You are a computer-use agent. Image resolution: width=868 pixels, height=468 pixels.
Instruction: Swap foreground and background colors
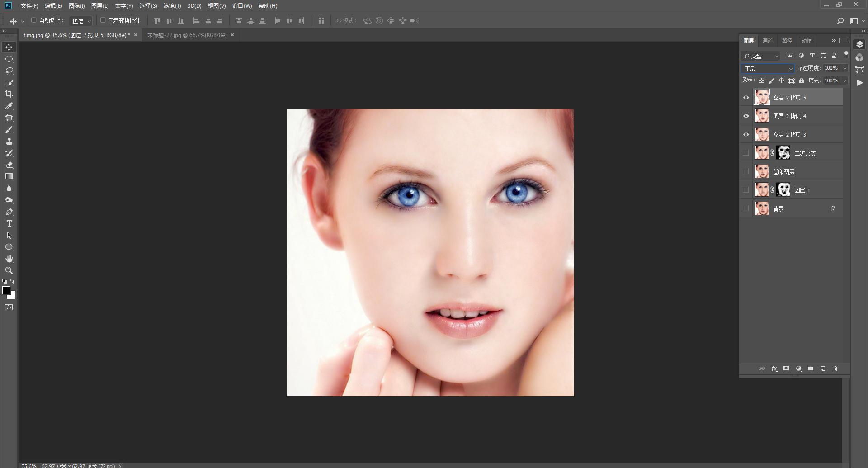pyautogui.click(x=12, y=281)
